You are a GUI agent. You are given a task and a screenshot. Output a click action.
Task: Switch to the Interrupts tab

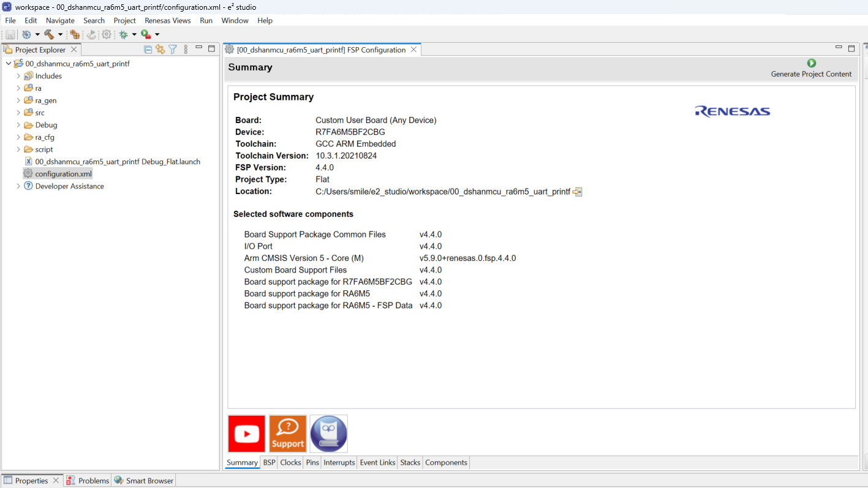click(339, 462)
